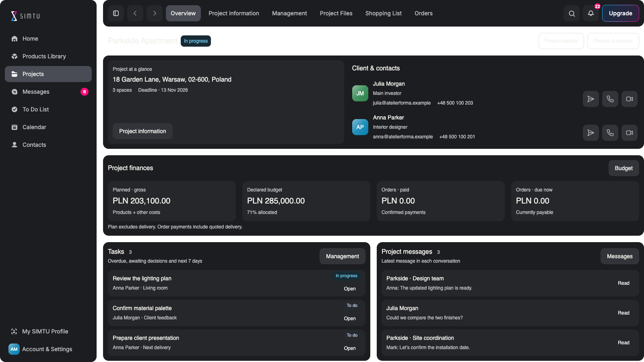This screenshot has width=644, height=362.
Task: Click the Project information button in the glance card
Action: point(142,131)
